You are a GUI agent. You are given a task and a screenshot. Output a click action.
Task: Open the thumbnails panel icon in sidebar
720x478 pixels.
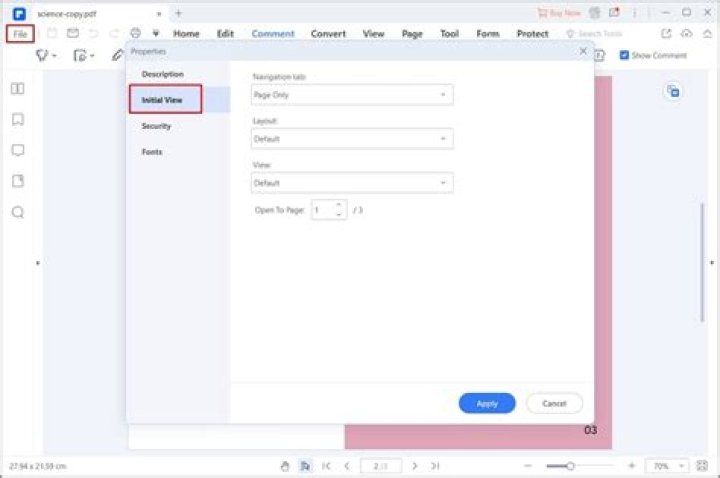click(17, 88)
